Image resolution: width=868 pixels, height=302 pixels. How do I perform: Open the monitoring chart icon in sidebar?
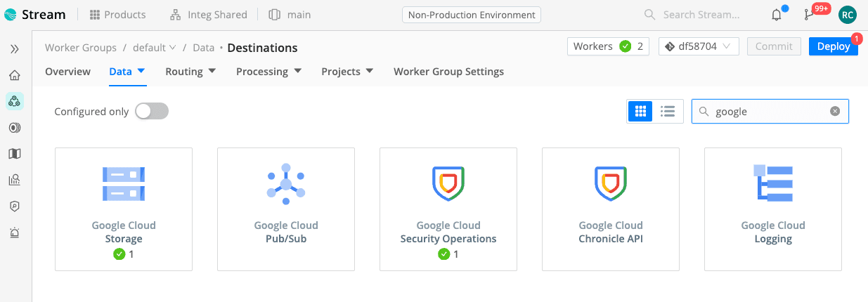(x=15, y=180)
